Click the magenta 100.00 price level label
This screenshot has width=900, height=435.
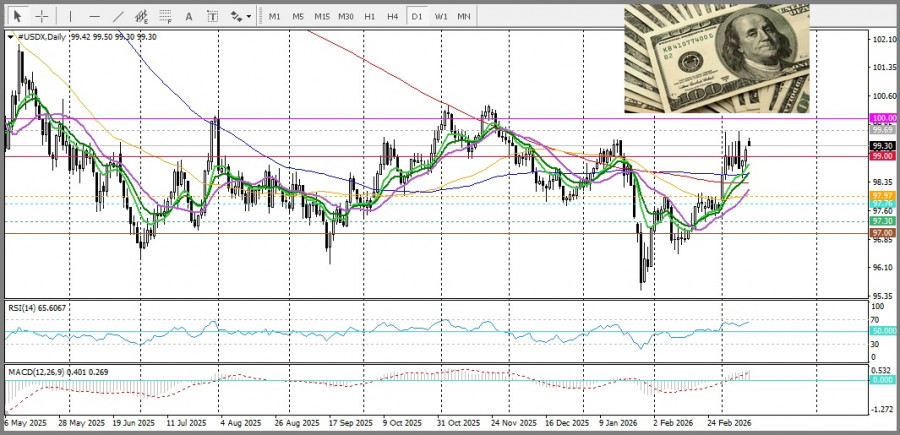882,119
